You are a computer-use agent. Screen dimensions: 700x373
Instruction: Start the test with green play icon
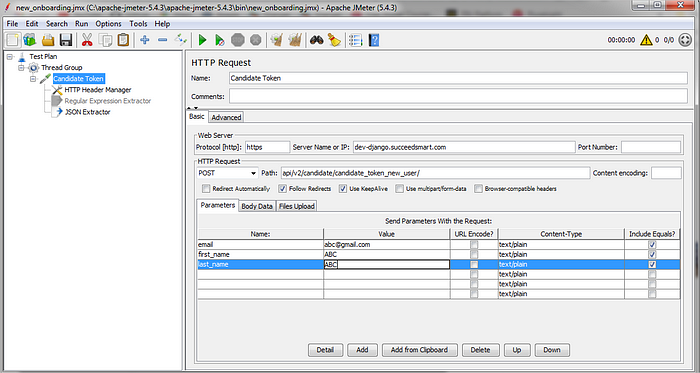pos(202,40)
